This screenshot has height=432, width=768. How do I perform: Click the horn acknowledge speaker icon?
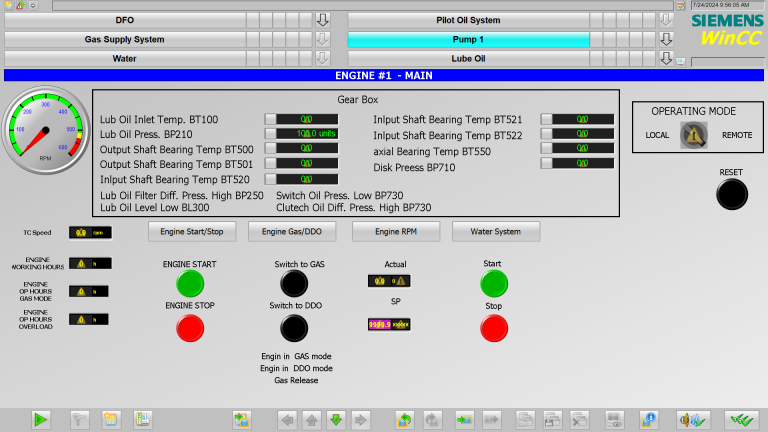(x=692, y=420)
